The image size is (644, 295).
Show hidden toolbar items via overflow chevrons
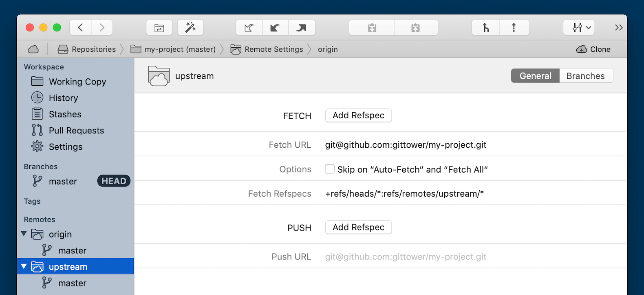point(618,28)
